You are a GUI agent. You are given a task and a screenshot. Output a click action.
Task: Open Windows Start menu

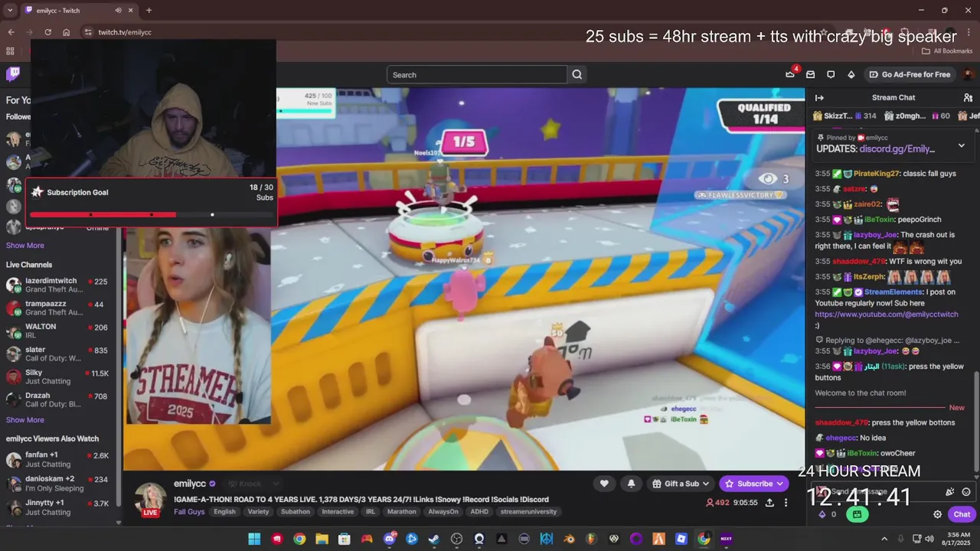tap(254, 539)
